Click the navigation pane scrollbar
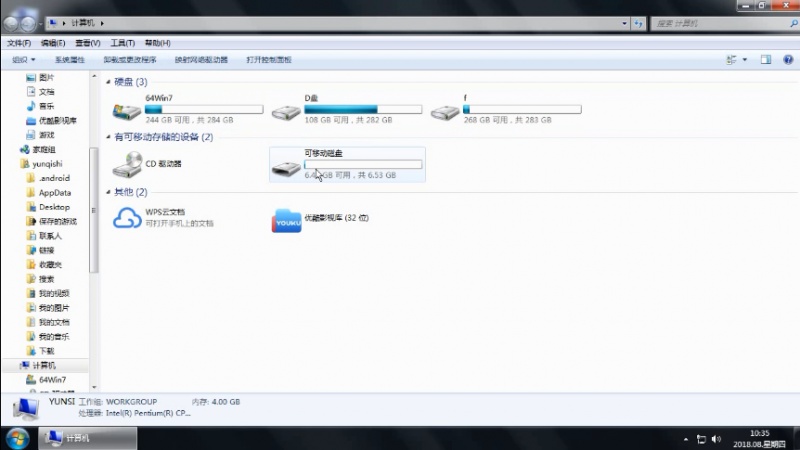 click(94, 211)
